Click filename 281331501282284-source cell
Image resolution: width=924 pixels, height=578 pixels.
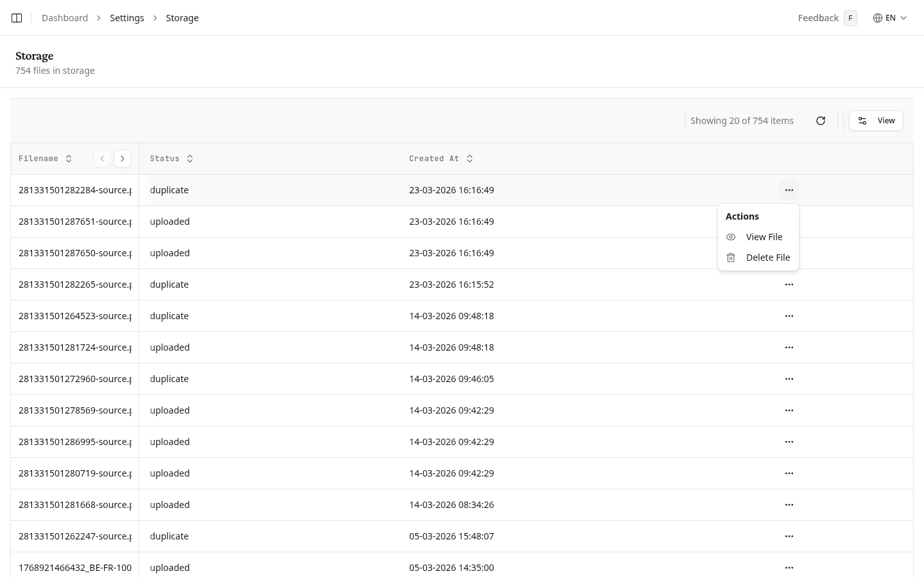click(75, 190)
